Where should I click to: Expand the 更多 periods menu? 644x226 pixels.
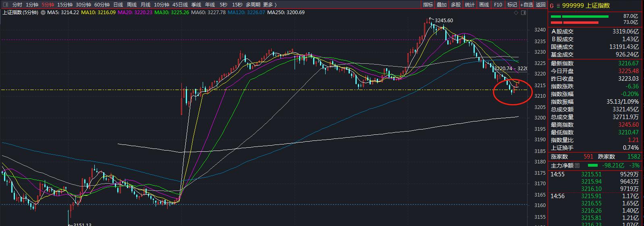(270, 5)
